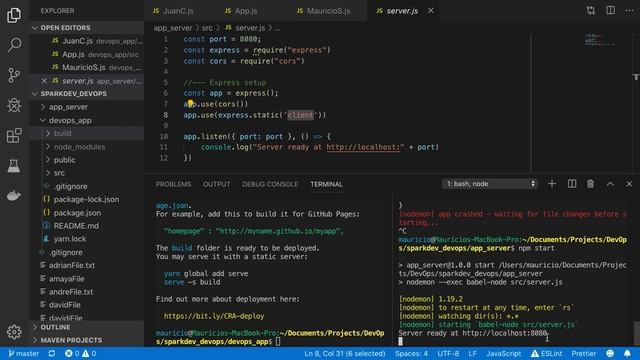Viewport: 640px width, 360px height.
Task: Go to line via Ln 8, Col 31
Action: click(344, 353)
